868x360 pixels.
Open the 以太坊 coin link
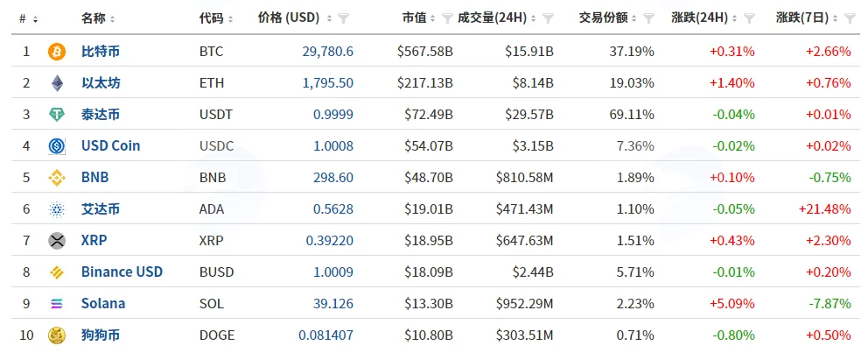101,83
